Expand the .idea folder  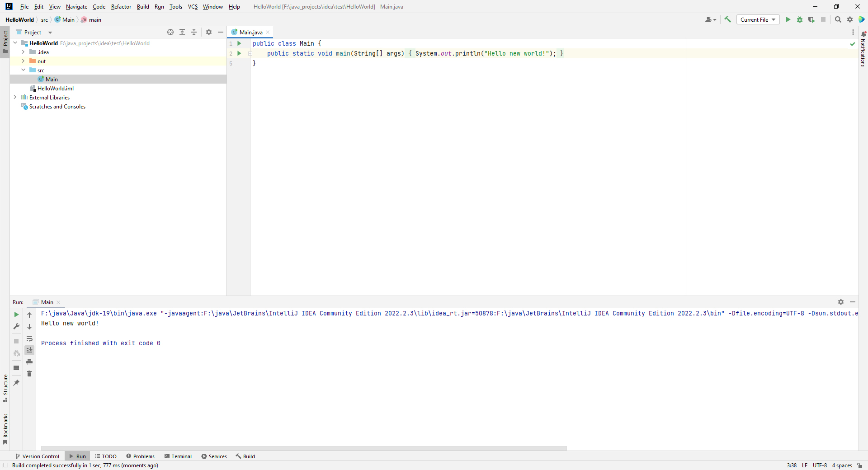24,52
